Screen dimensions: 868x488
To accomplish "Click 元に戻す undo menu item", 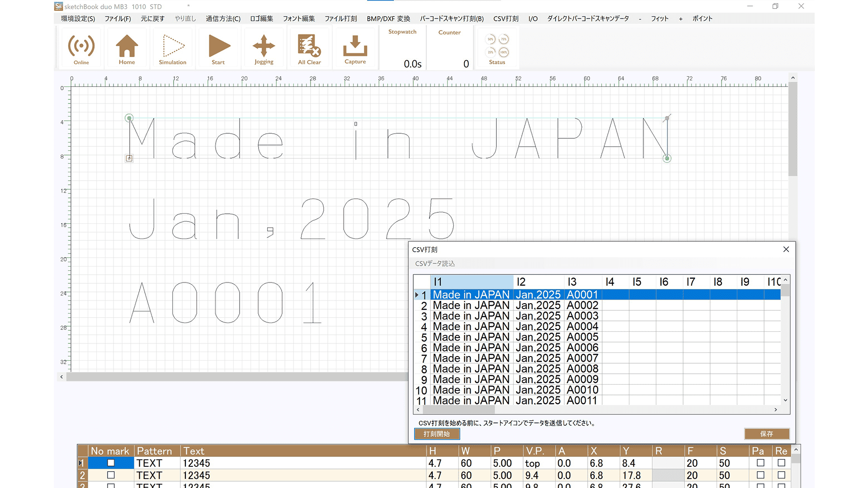I will click(152, 19).
